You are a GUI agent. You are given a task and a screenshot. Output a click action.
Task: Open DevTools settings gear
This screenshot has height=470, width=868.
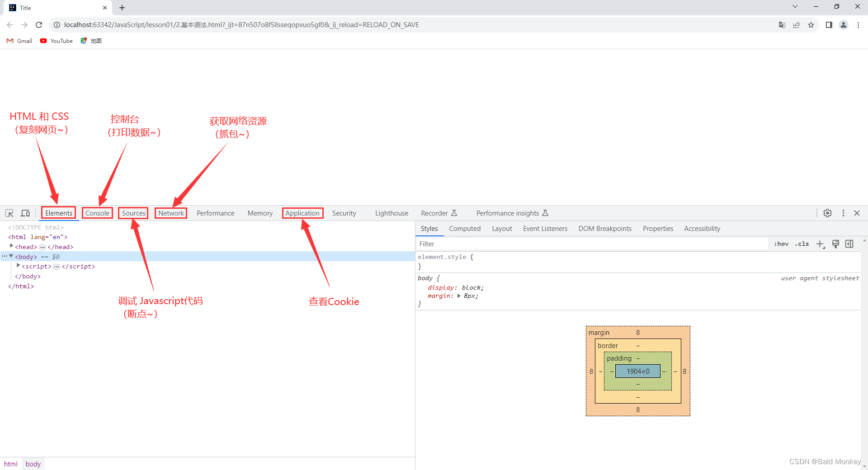coord(827,213)
